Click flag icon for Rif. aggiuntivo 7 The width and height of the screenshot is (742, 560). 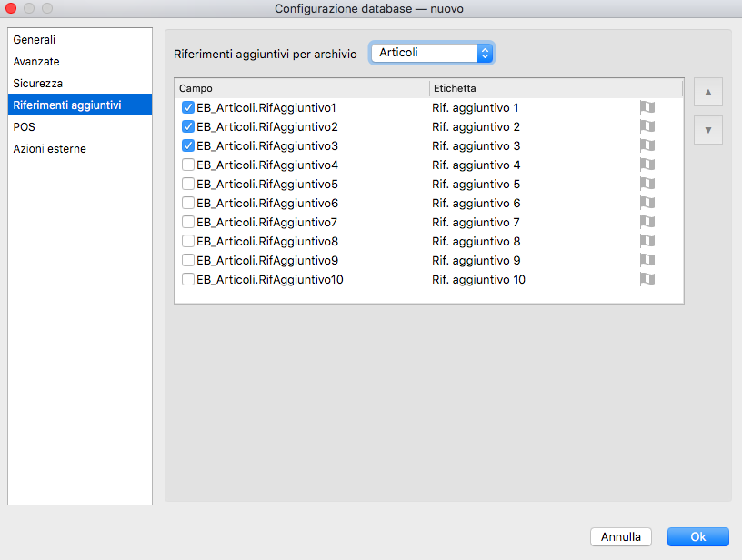(x=647, y=222)
